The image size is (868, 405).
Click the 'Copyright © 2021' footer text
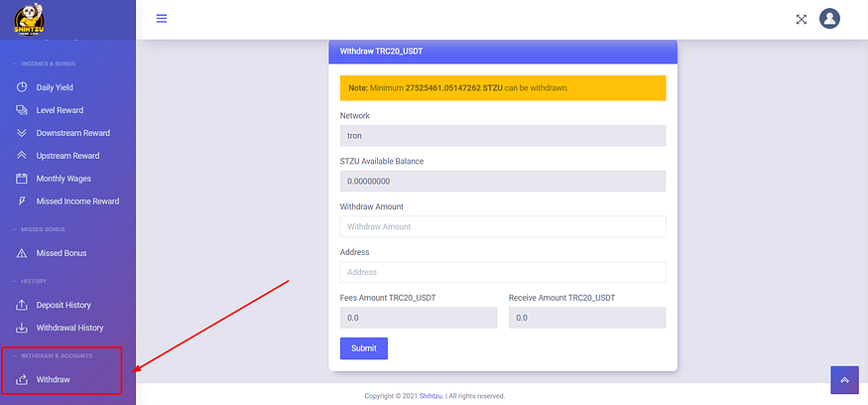[391, 396]
